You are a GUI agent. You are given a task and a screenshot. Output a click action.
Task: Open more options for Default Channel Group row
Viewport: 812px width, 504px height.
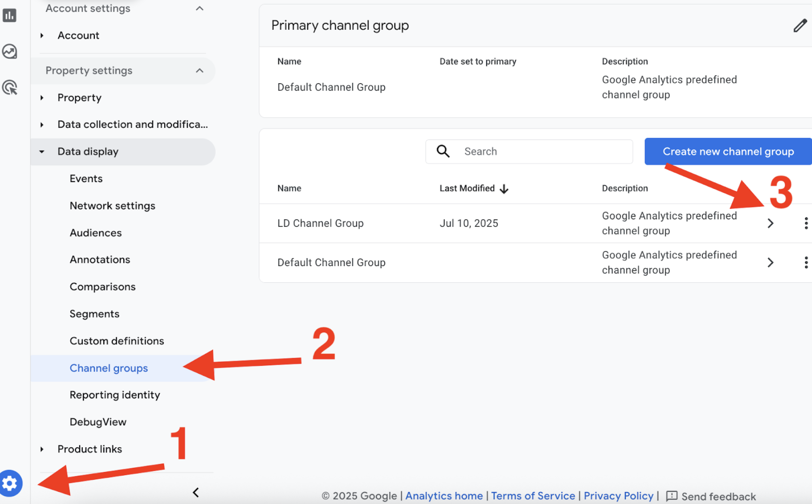806,262
